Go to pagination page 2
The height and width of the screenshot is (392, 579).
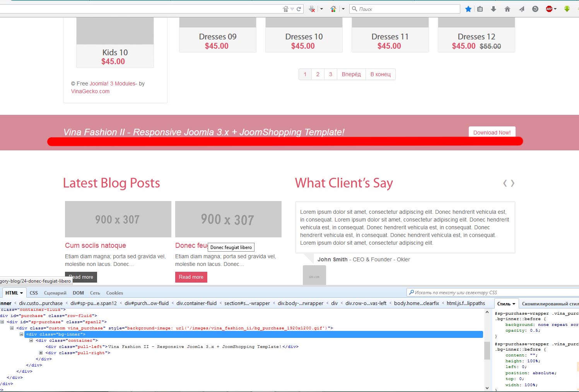tap(318, 74)
